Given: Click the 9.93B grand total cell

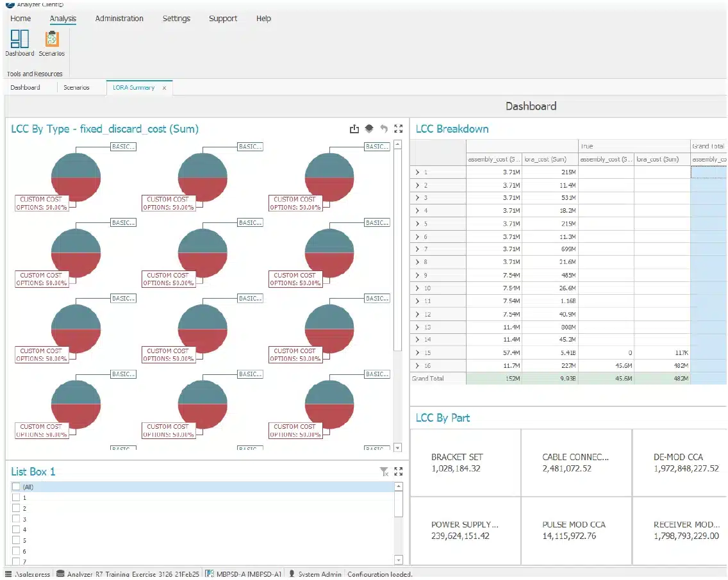Looking at the screenshot, I should coord(550,379).
